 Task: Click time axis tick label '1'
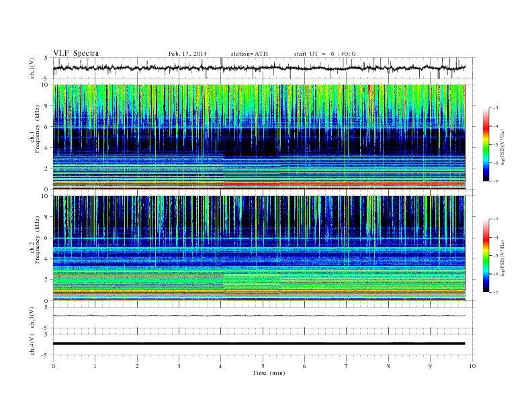pyautogui.click(x=95, y=366)
